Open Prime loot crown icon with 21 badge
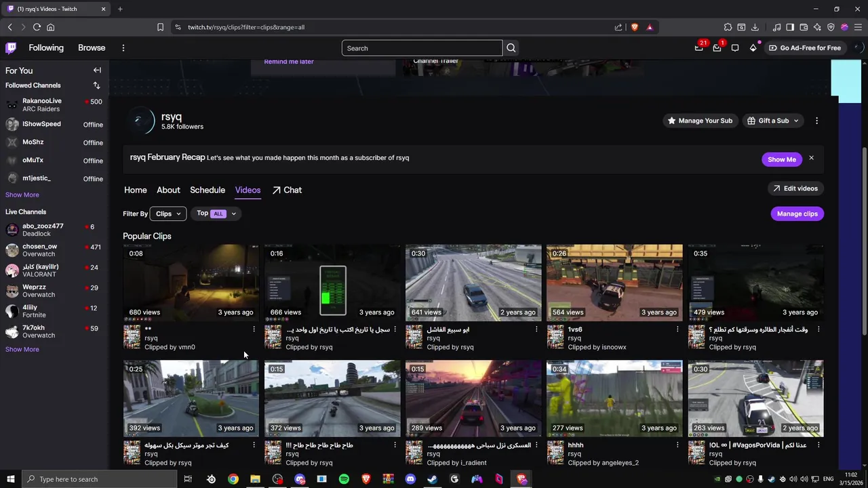 click(699, 48)
